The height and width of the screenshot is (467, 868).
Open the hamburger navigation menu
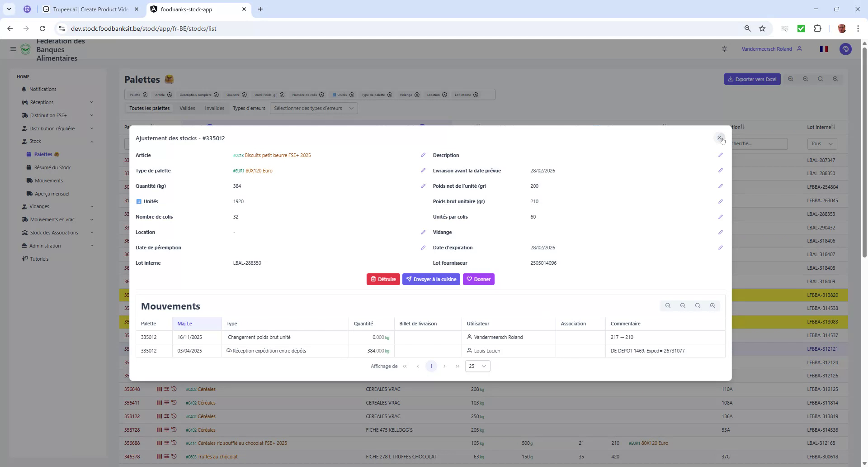[13, 49]
